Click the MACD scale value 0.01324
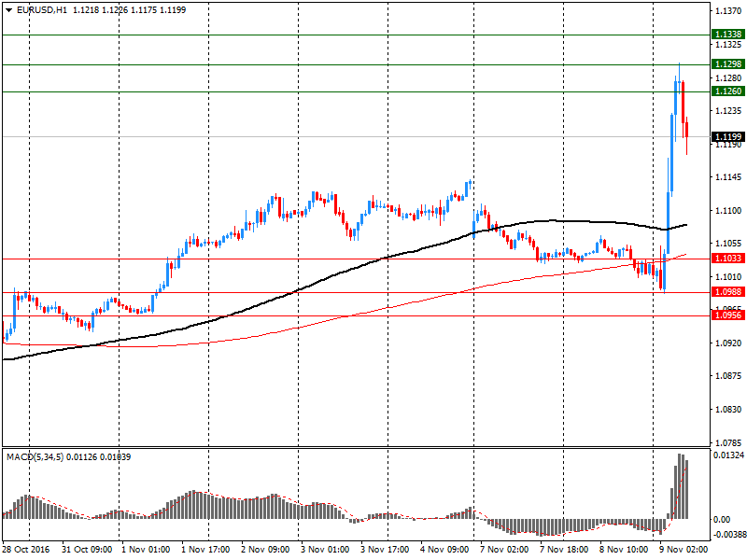 coord(729,455)
